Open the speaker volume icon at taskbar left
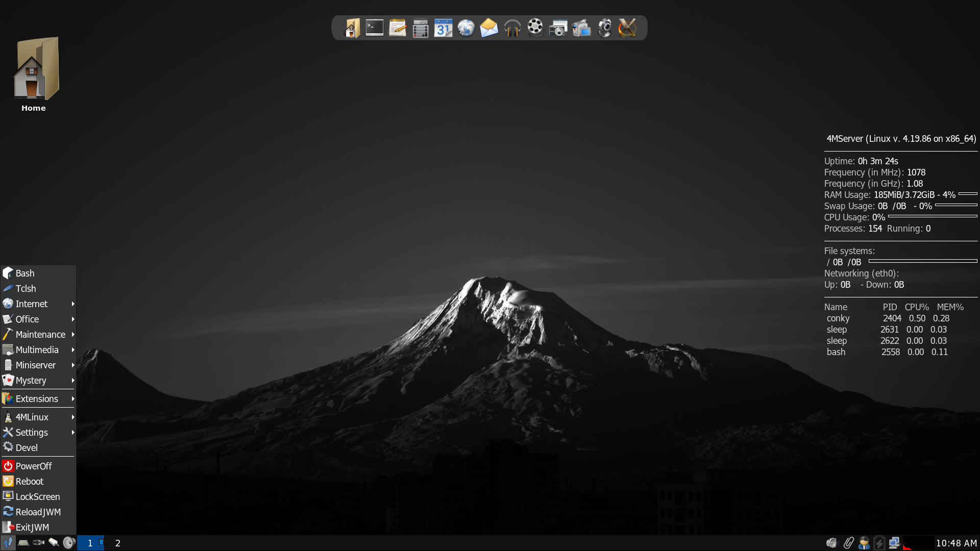This screenshot has height=551, width=980. click(69, 543)
